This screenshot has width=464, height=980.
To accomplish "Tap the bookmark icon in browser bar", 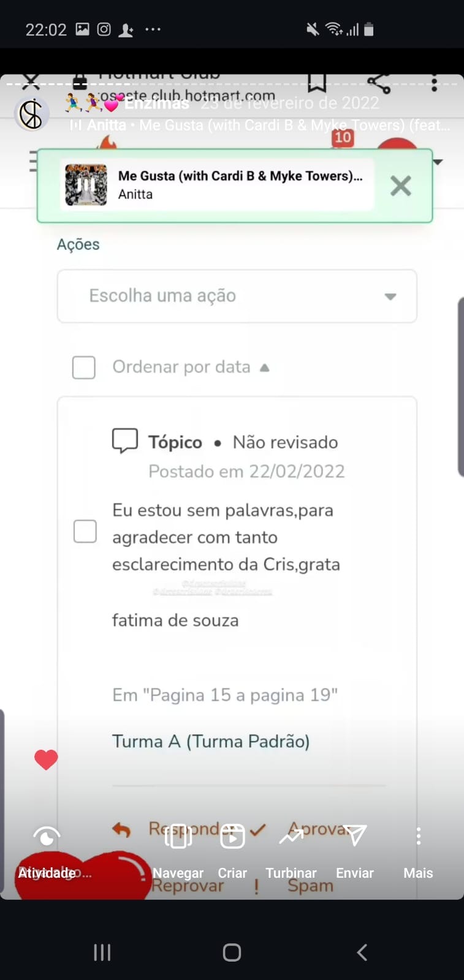I will point(317,82).
